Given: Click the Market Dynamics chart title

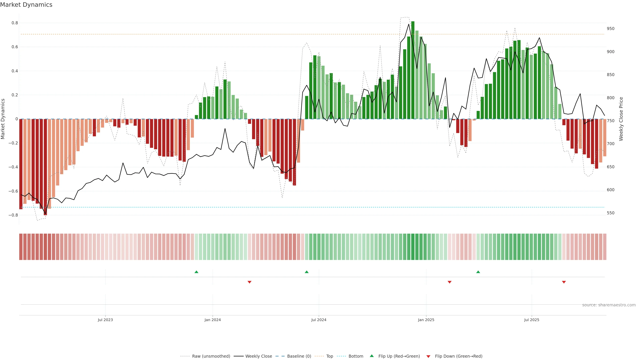Looking at the screenshot, I should coord(26,5).
